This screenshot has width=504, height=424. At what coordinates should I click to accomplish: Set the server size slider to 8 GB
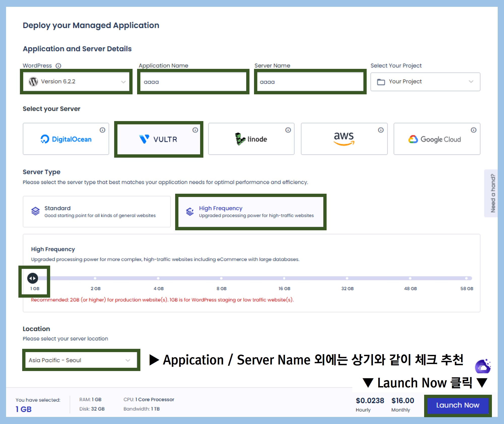[x=221, y=278]
